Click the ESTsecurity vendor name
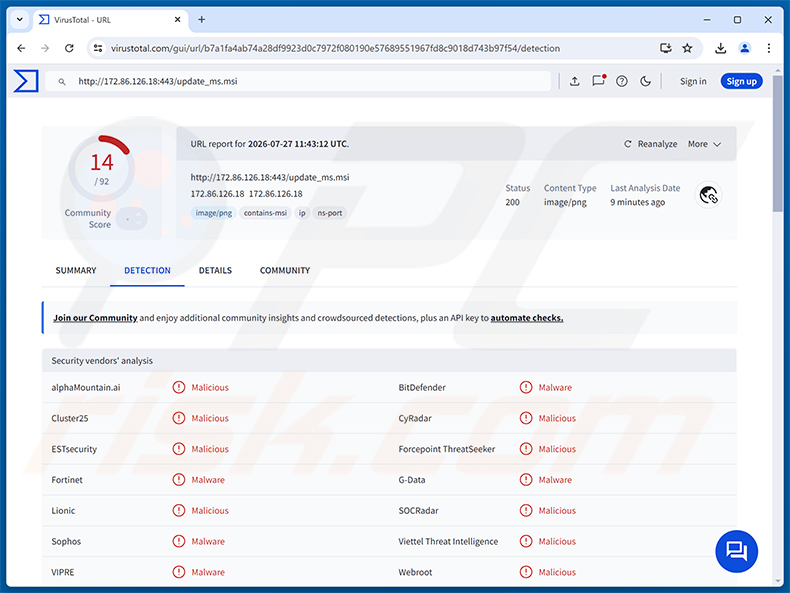 click(x=74, y=449)
